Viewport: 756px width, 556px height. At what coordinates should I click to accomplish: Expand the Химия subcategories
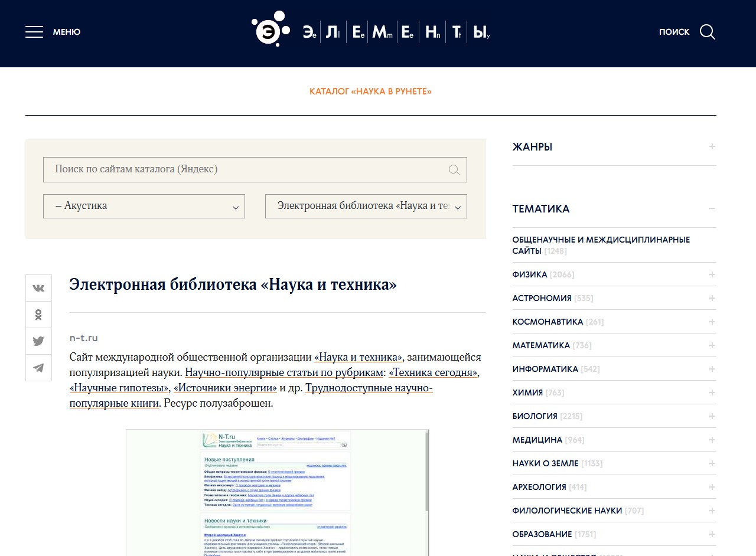click(x=712, y=393)
